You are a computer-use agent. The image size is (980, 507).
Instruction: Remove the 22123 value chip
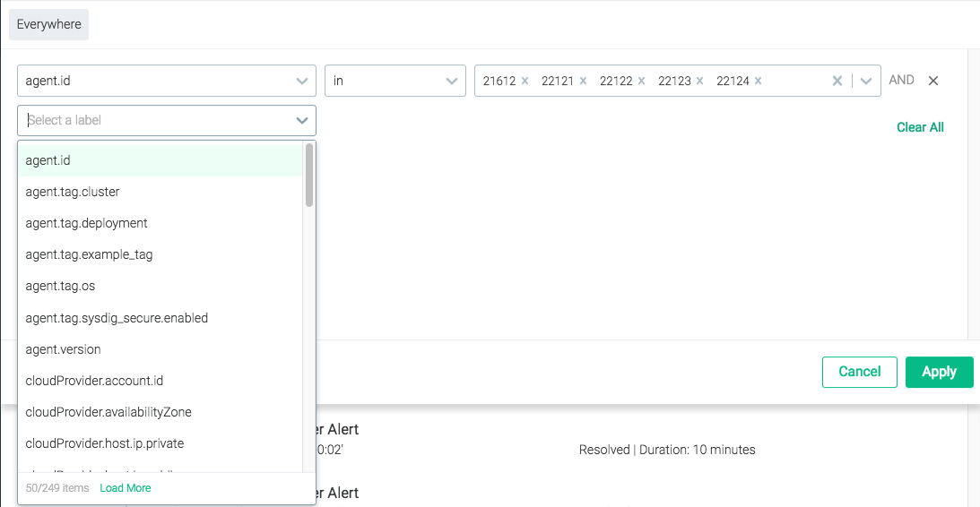(699, 81)
